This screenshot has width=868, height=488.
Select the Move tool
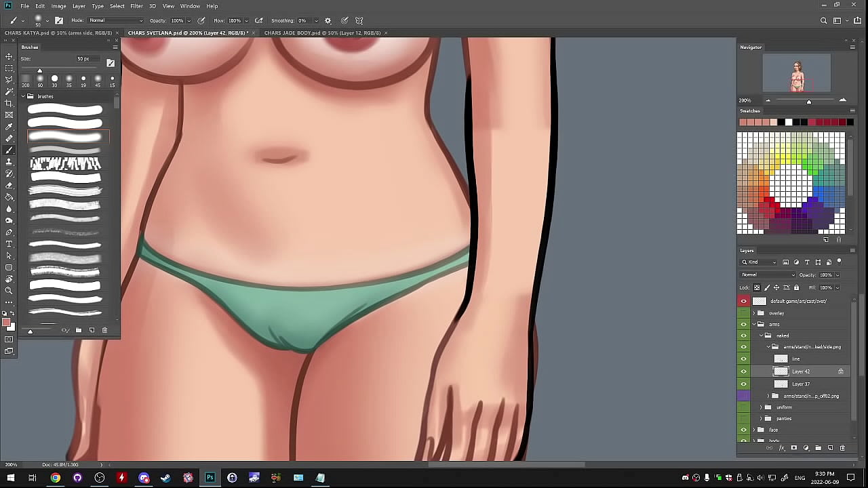pos(9,56)
